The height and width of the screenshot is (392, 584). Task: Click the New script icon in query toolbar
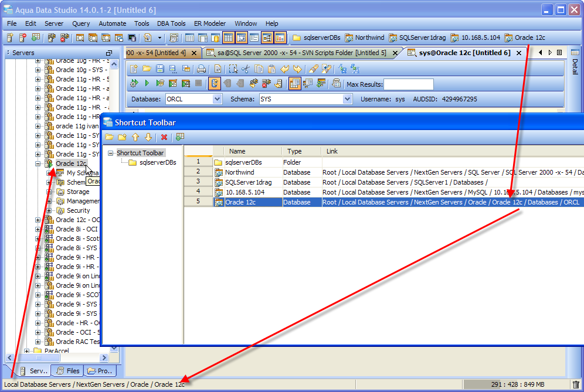click(134, 69)
